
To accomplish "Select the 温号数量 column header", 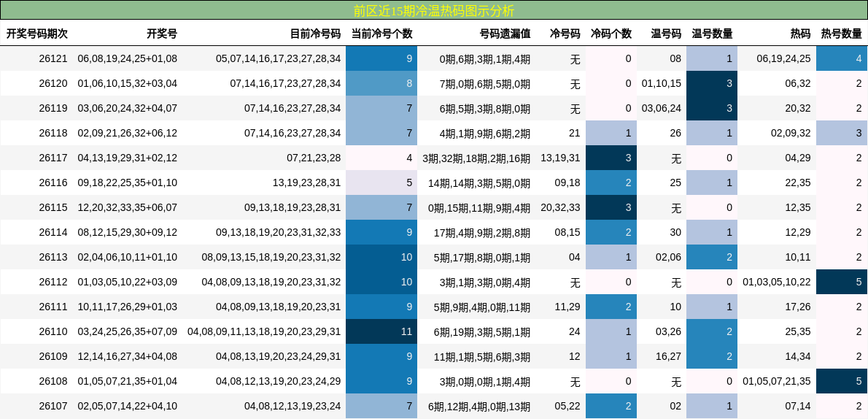I will [712, 34].
